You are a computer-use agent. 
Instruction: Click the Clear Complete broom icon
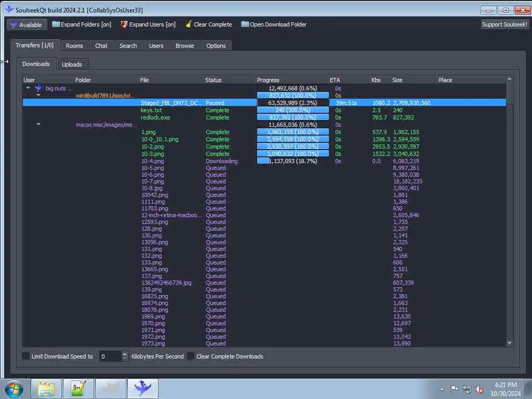[189, 24]
